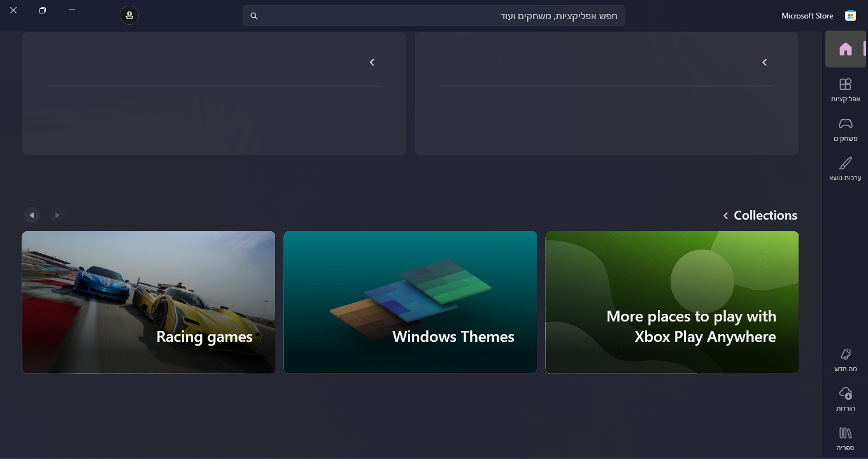Open What's New (מה חדש) page
The image size is (868, 459).
(x=845, y=360)
